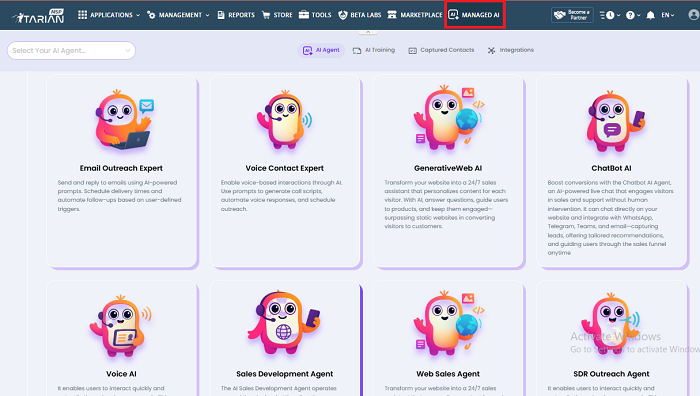Select the Voice Contact Expert mascot
Image resolution: width=700 pixels, height=396 pixels.
tap(284, 120)
